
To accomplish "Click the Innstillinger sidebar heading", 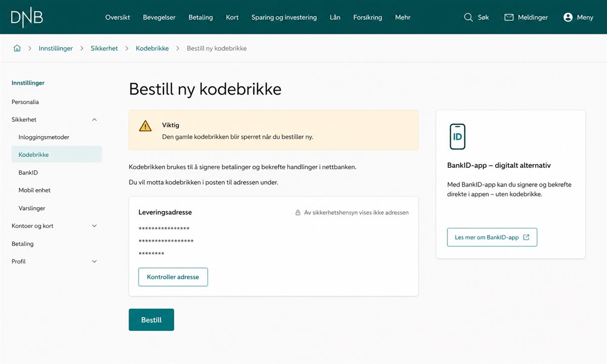I will point(28,83).
